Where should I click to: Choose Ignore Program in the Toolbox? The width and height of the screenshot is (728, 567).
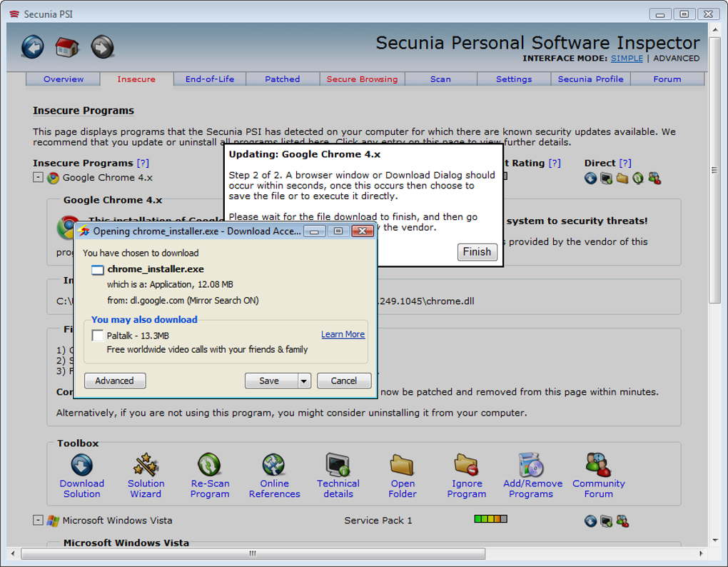coord(466,476)
